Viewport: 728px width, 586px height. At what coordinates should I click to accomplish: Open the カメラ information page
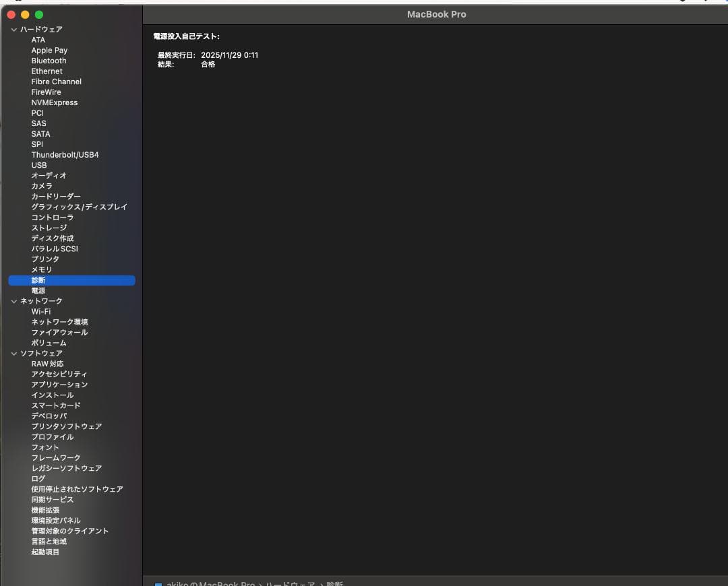[42, 186]
